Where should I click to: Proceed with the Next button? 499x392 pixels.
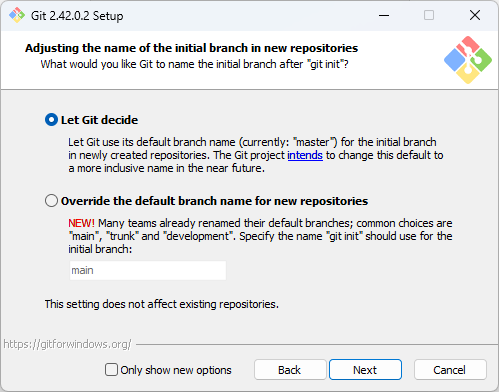(x=365, y=370)
